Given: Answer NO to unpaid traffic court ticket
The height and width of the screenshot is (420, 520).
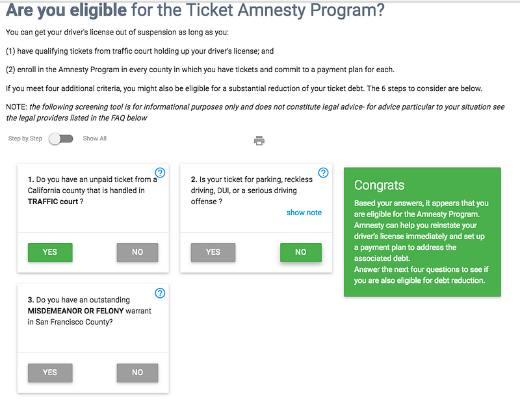Looking at the screenshot, I should click(137, 252).
